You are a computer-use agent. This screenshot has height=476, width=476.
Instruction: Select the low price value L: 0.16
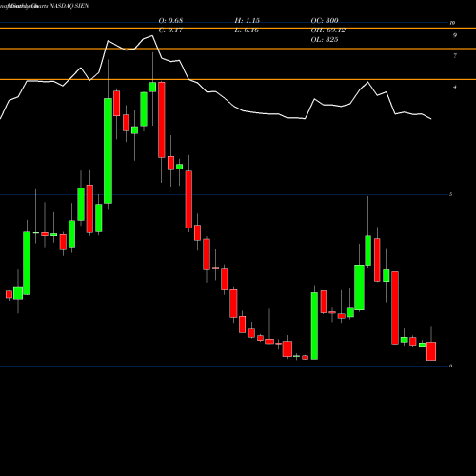[247, 30]
